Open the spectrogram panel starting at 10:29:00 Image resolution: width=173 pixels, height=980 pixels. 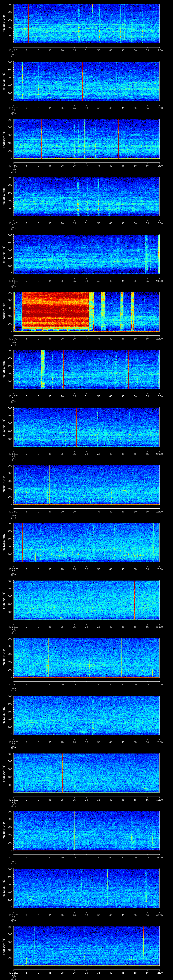tap(86, 773)
